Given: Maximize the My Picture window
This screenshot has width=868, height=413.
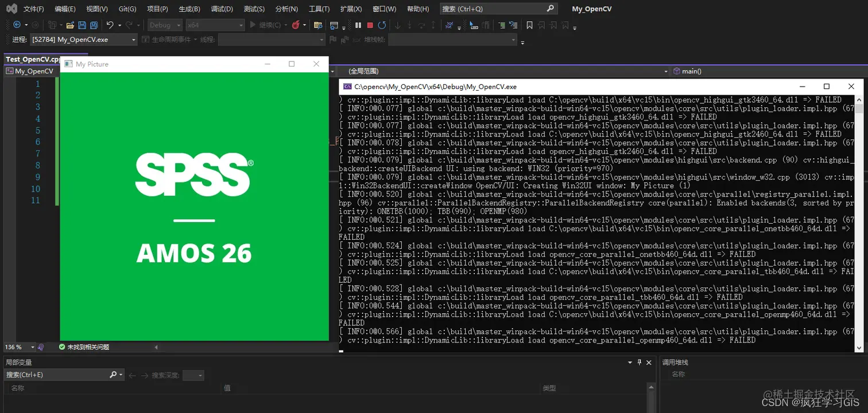Looking at the screenshot, I should click(292, 64).
